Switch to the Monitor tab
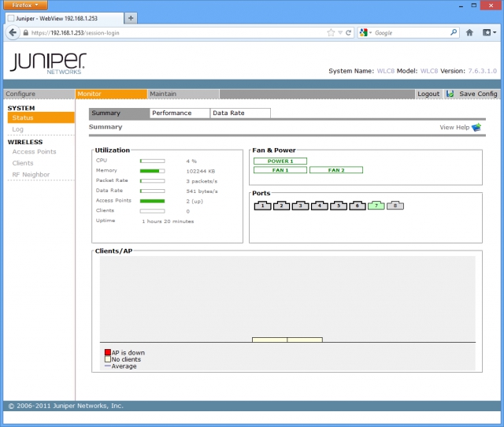 [x=111, y=94]
